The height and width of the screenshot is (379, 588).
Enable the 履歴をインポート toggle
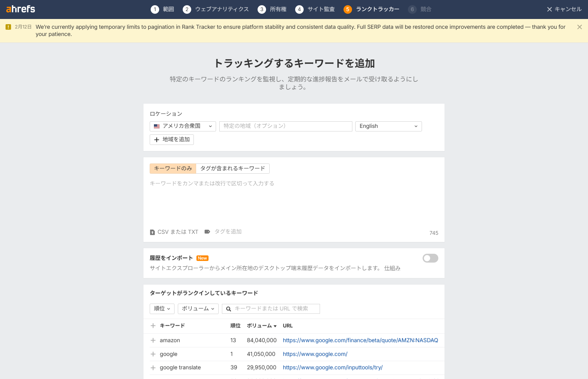tap(430, 258)
